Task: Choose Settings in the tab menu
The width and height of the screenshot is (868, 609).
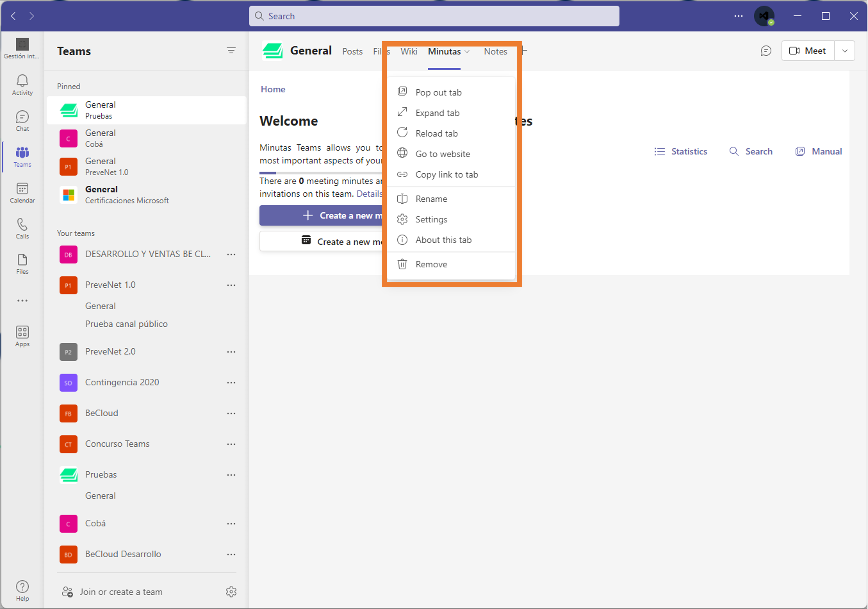Action: tap(451, 219)
